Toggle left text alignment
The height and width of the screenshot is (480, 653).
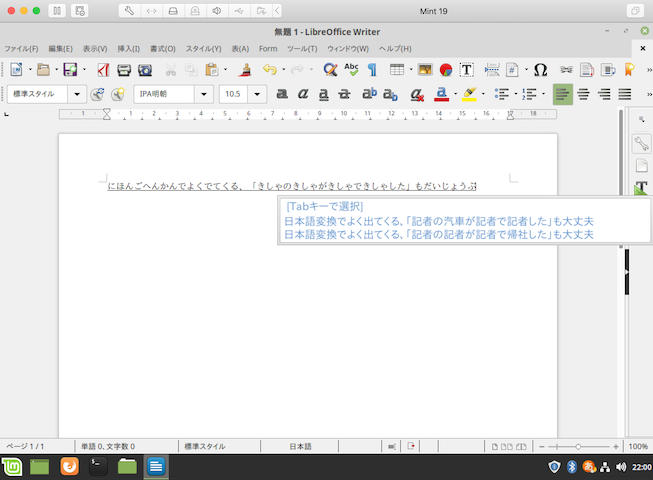[x=562, y=94]
